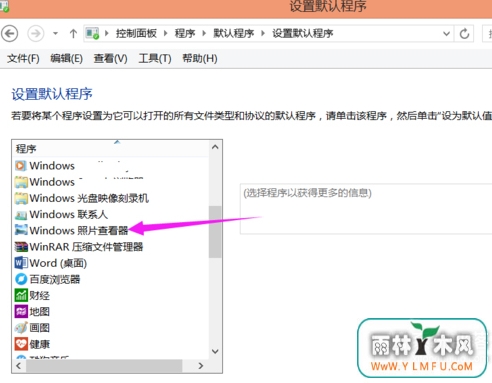Screen dimensions: 492x383
Task: Click the window icon in title bar
Action: [x=4, y=7]
